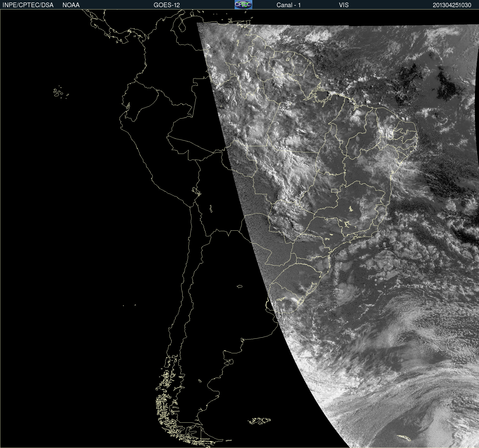The width and height of the screenshot is (479, 448).
Task: Select the NOAA label in header
Action: click(x=71, y=5)
